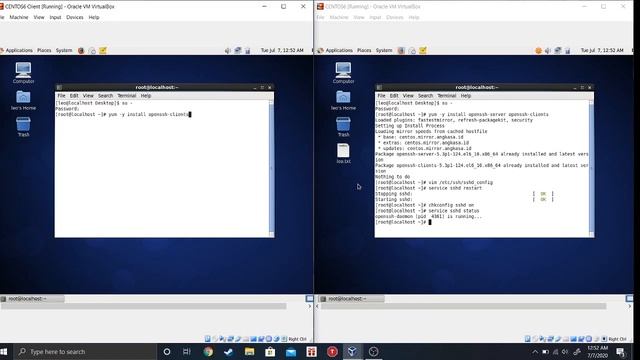Open Chrome from taskbar
Screen dimensions: 640x360
pyautogui.click(x=208, y=352)
